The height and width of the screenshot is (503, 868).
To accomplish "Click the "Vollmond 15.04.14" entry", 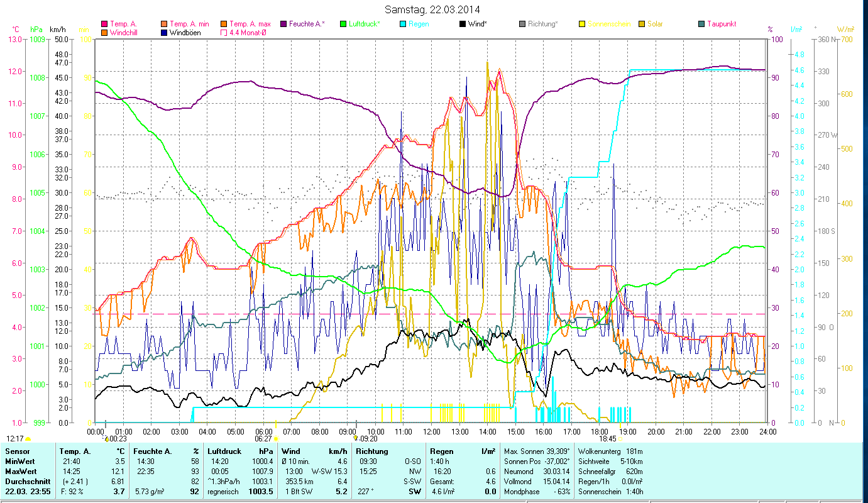I will click(536, 482).
